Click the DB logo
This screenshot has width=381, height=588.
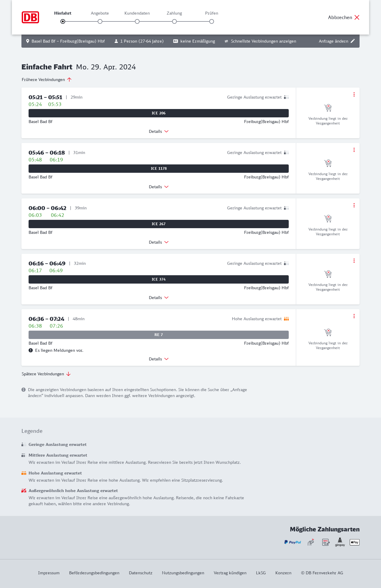pos(30,17)
